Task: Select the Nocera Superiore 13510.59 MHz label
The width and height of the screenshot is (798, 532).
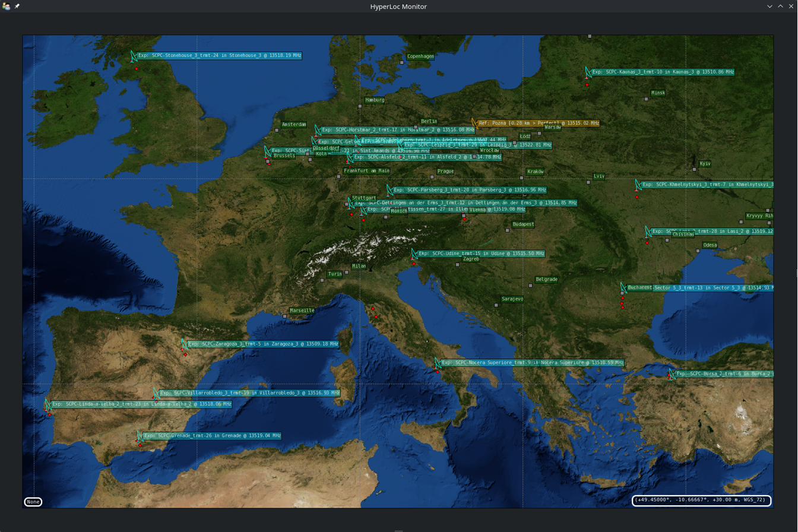Action: pos(533,363)
